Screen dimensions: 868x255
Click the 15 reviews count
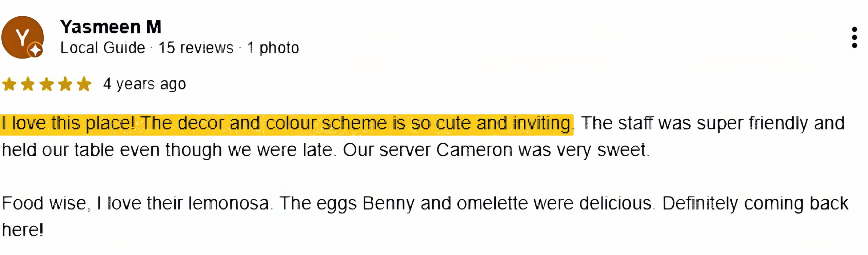196,48
